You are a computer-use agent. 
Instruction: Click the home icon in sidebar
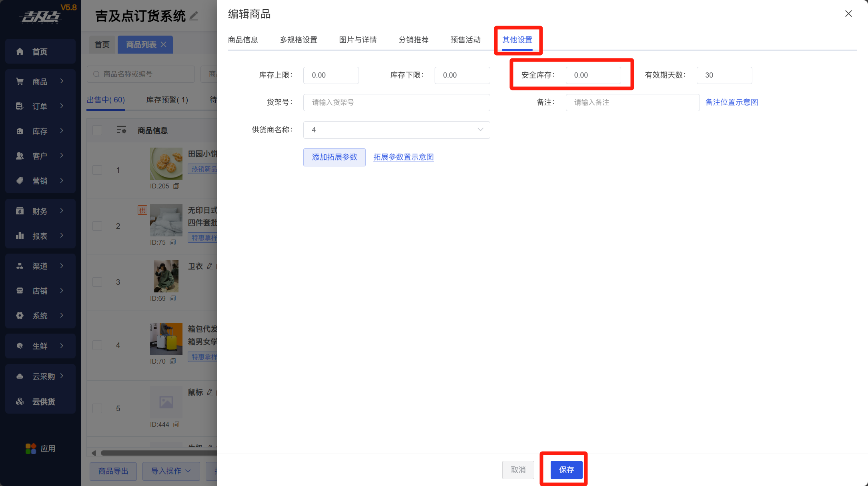pyautogui.click(x=20, y=52)
